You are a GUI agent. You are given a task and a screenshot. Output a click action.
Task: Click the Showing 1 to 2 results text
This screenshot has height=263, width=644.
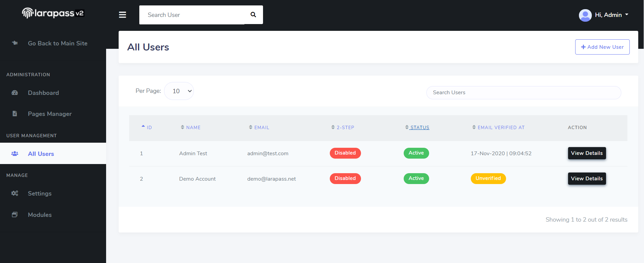(x=586, y=220)
